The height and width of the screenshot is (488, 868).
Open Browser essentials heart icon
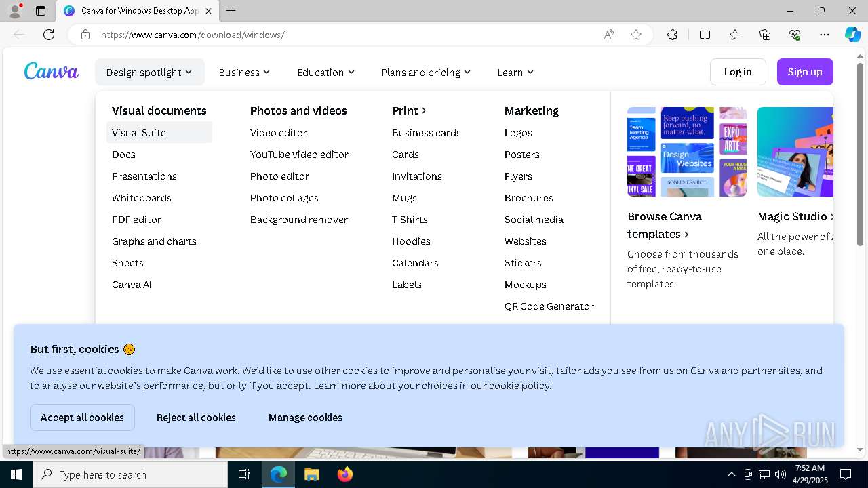(795, 35)
